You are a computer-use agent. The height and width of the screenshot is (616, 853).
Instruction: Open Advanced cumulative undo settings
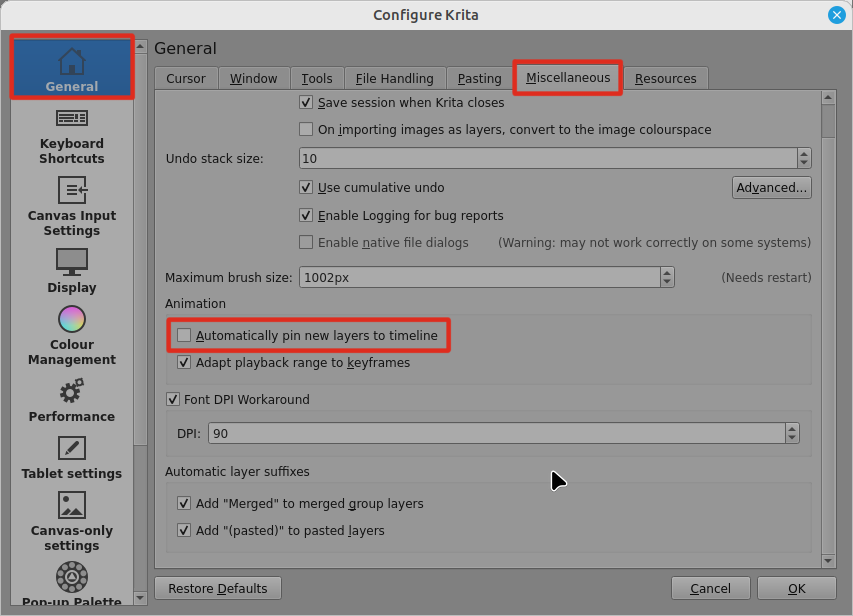click(771, 187)
